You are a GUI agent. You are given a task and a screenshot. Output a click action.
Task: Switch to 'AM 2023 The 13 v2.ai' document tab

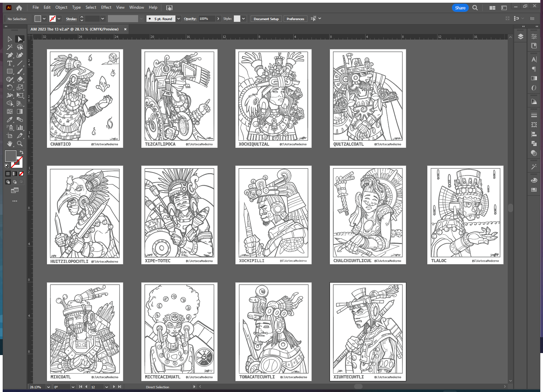tap(75, 29)
